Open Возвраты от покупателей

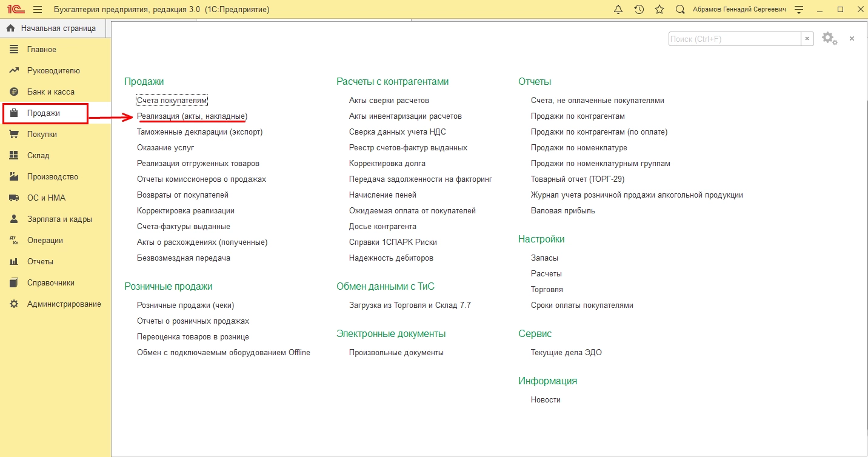[x=182, y=195]
